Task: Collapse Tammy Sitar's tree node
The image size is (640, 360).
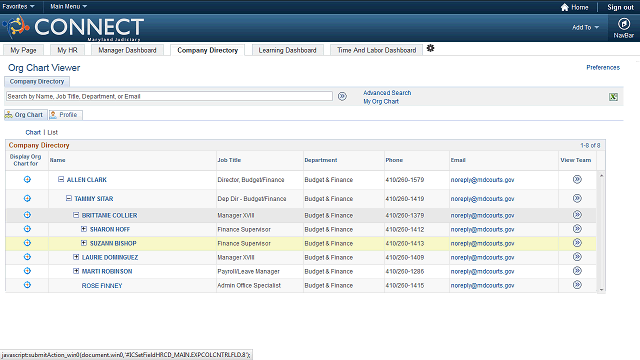Action: click(x=69, y=198)
